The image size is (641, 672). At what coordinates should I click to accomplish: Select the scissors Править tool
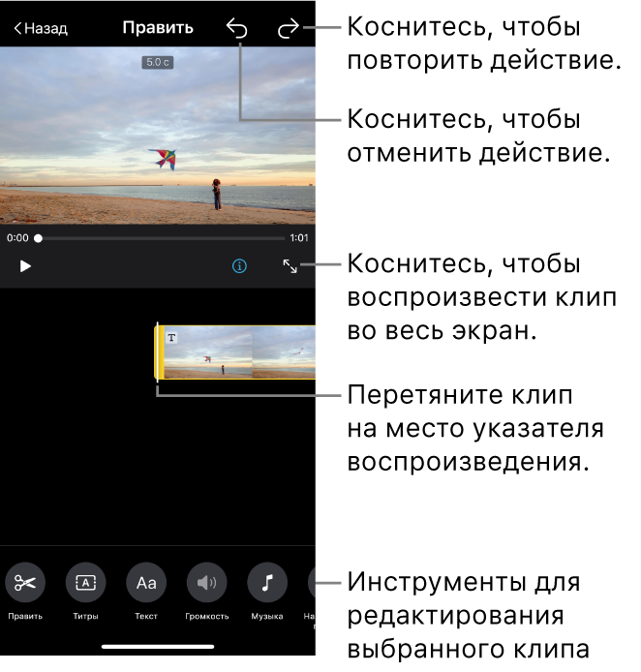[25, 582]
